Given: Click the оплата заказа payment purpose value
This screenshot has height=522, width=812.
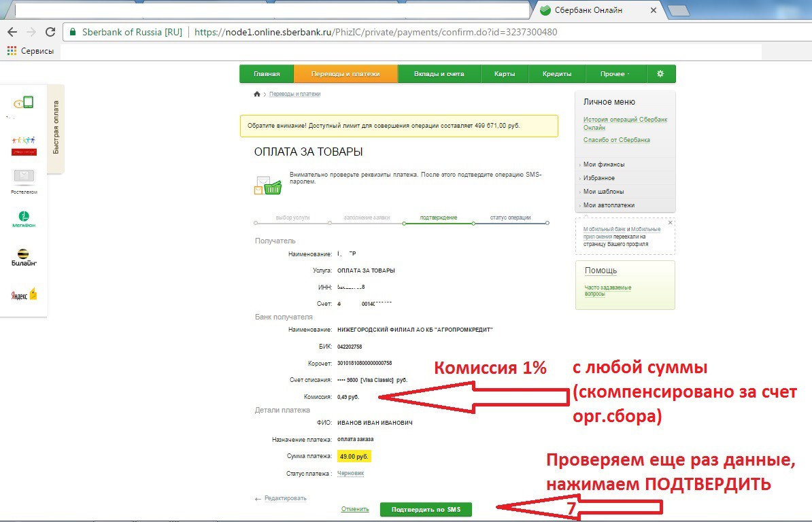Looking at the screenshot, I should pyautogui.click(x=355, y=439).
